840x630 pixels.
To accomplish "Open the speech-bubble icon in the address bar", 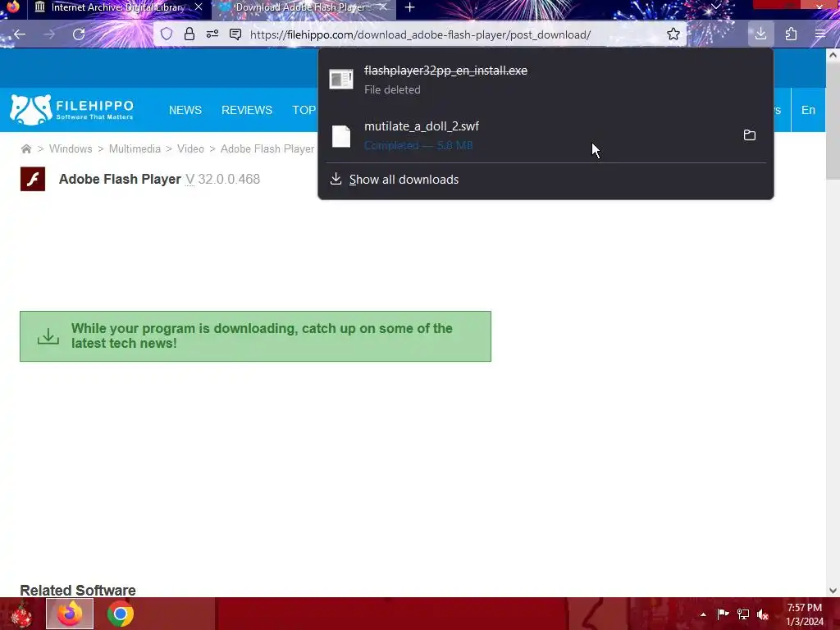I will click(235, 34).
